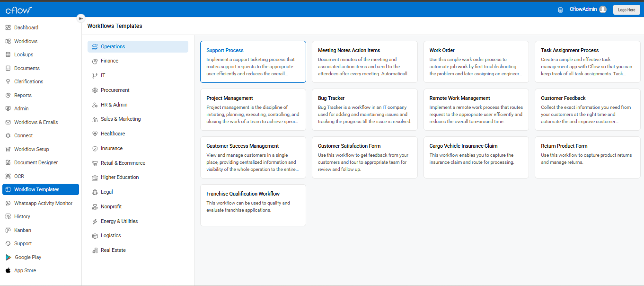Viewport: 644px width, 286px height.
Task: Click the Admin sidebar icon
Action: (8, 108)
